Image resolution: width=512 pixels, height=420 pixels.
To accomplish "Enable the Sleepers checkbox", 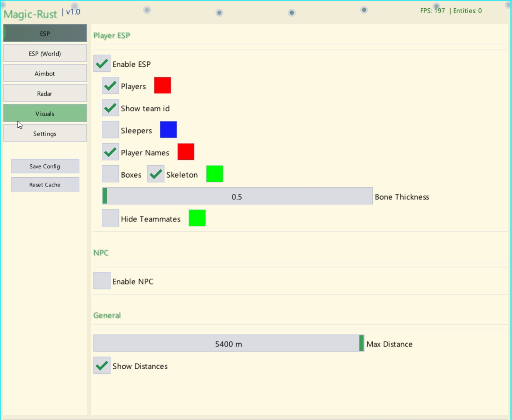I will pyautogui.click(x=110, y=130).
